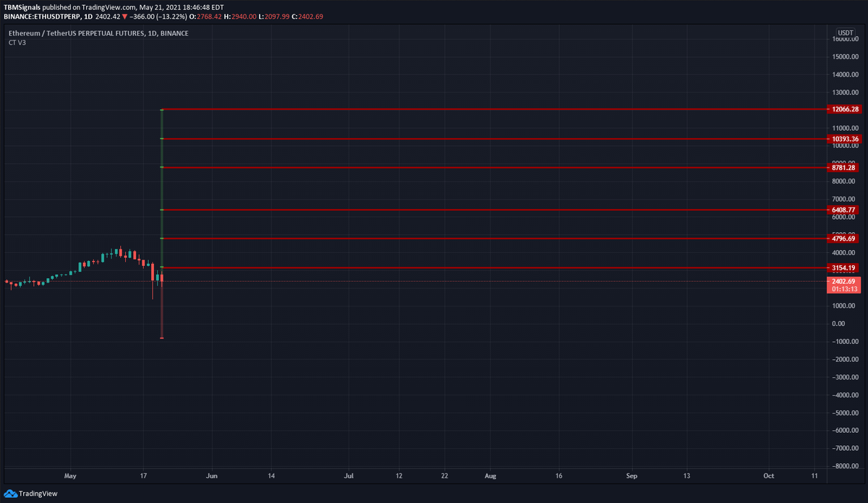Select the red horizontal line at 8781.28
Image resolution: width=868 pixels, height=503 pixels.
point(494,167)
